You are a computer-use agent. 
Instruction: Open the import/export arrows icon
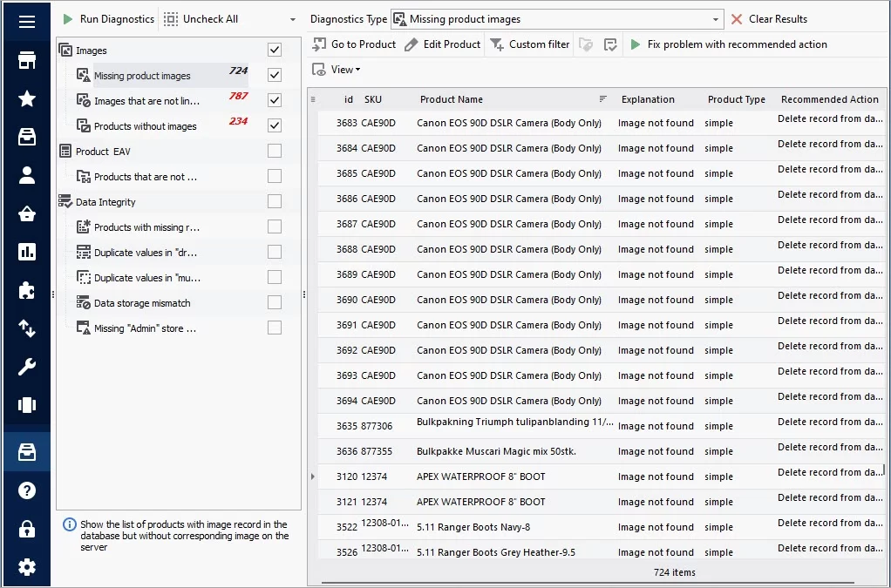click(27, 328)
